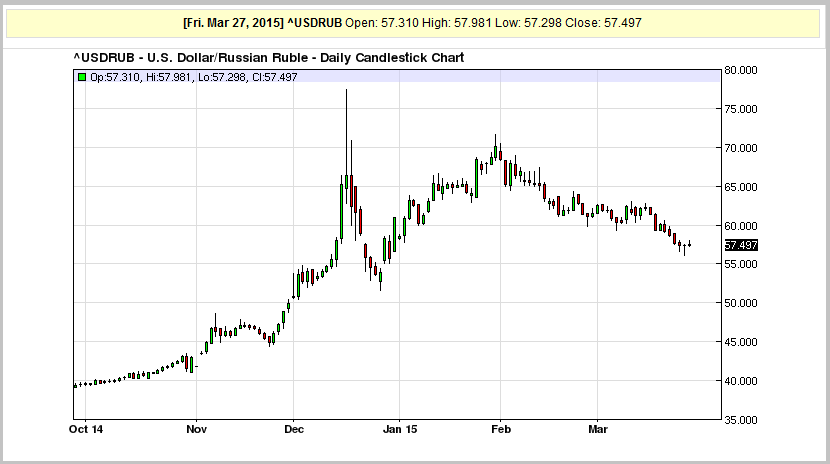The image size is (830, 464).
Task: Click the 'Dec' date axis label
Action: [x=294, y=429]
